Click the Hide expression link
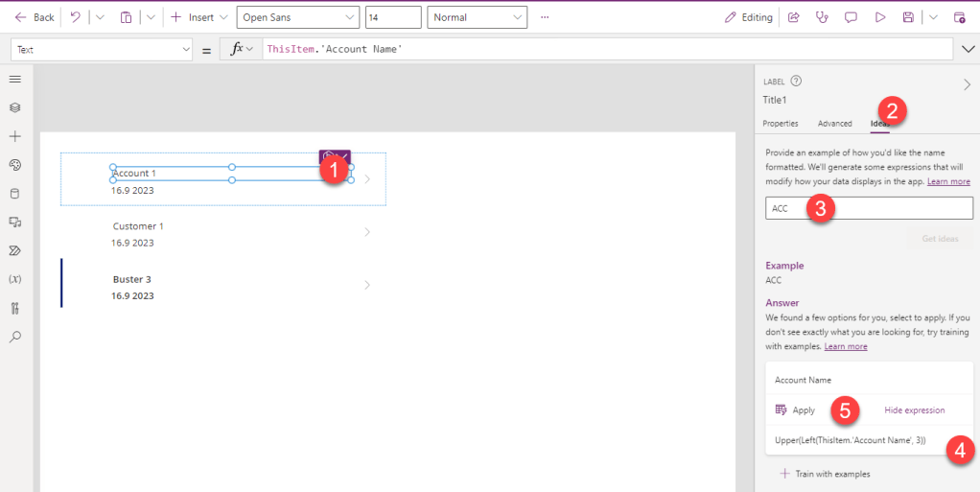This screenshot has height=492, width=980. (x=914, y=410)
